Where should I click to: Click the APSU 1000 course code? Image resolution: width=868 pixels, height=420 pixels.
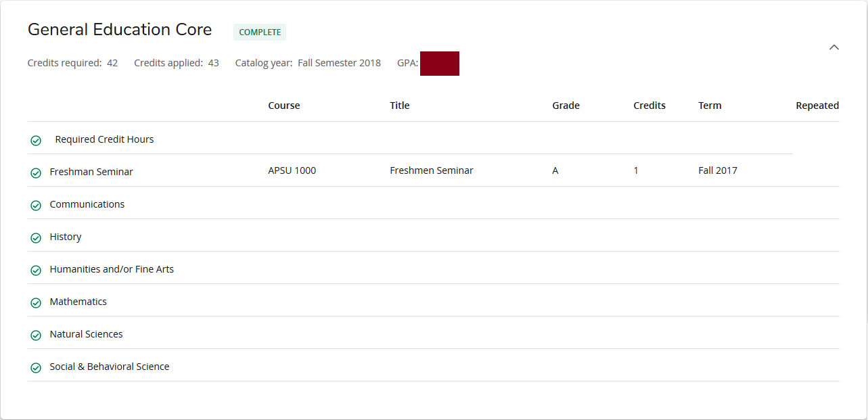coord(292,170)
